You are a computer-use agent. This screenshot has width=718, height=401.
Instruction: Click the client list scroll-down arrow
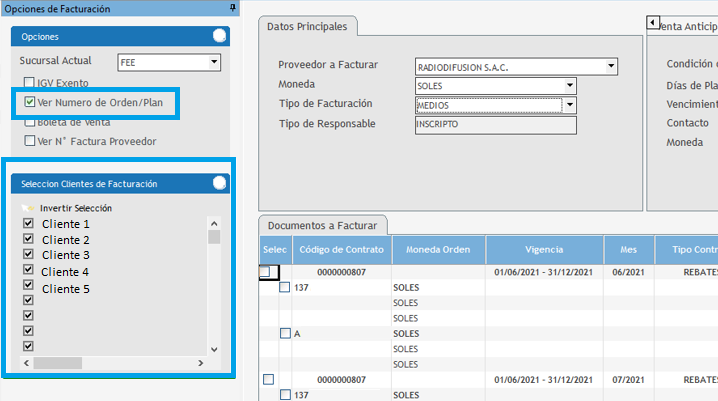pyautogui.click(x=213, y=348)
